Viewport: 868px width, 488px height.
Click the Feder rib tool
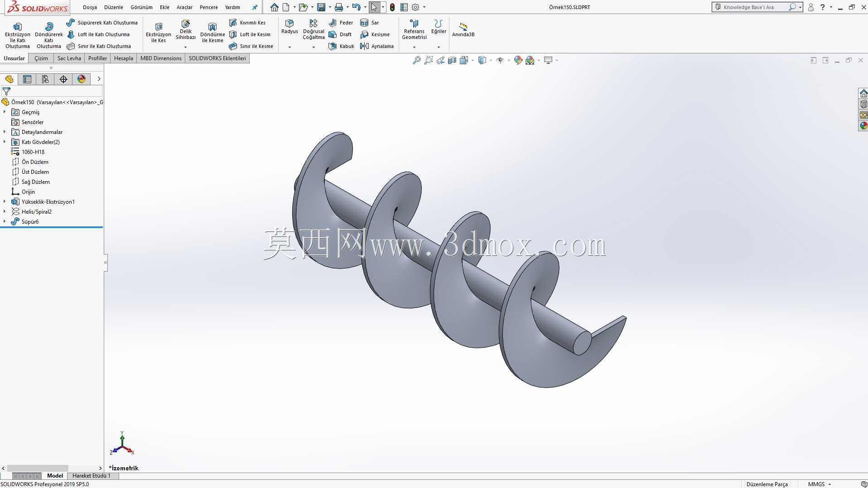(341, 23)
